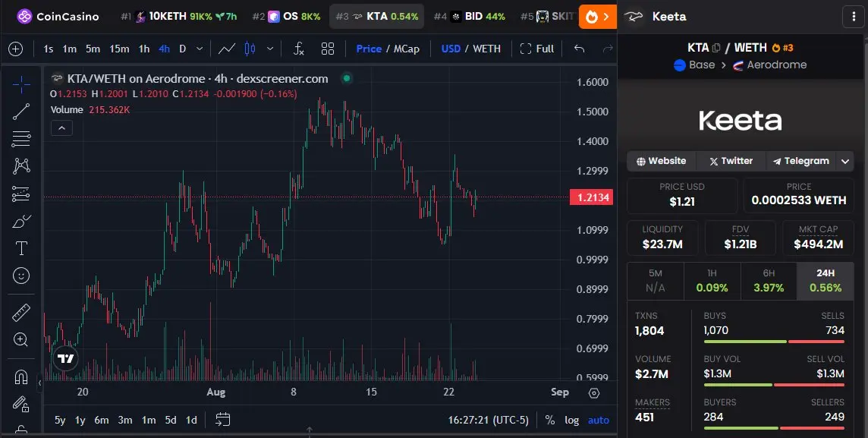
Task: Undo the last chart action
Action: [579, 49]
